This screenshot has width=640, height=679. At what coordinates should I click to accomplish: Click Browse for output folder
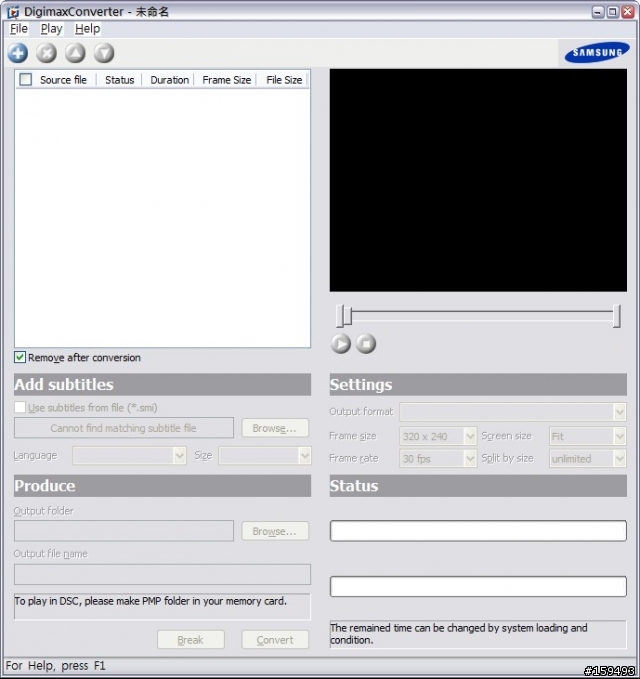[x=275, y=531]
